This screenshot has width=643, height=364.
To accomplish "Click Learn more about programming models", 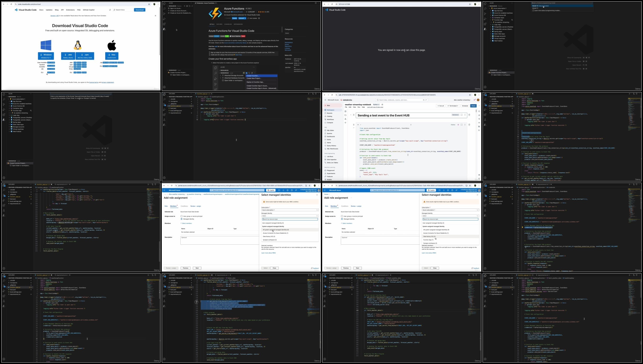I will 562,11.
